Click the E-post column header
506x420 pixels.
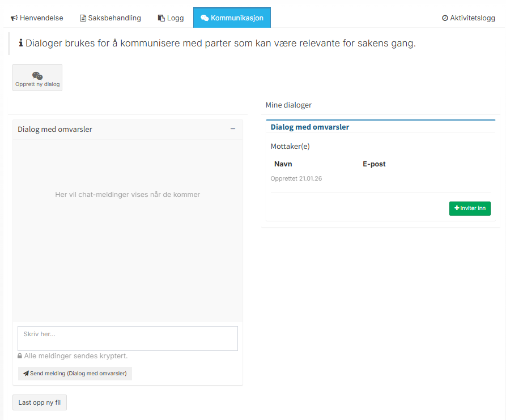(374, 164)
